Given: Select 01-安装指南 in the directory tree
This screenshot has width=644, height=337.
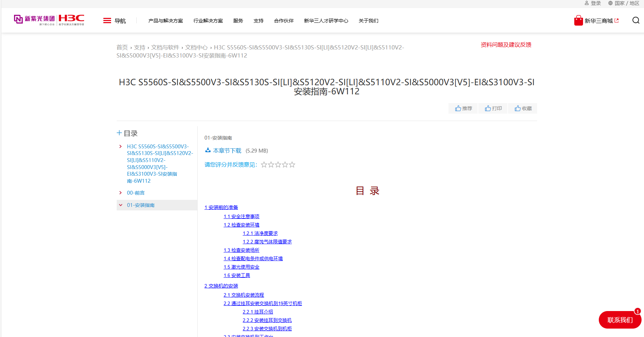Looking at the screenshot, I should point(141,205).
